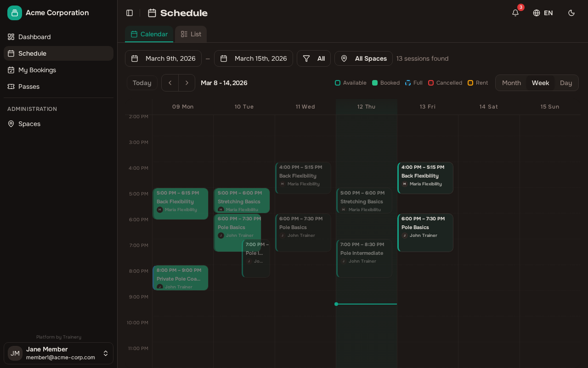This screenshot has width=588, height=368.
Task: Click the Mar 8 - 14, 2026 range label
Action: (x=224, y=83)
